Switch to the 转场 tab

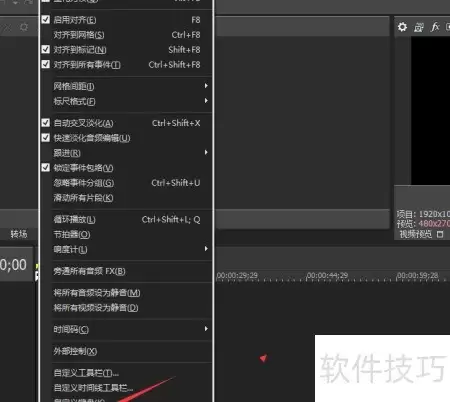pos(19,234)
